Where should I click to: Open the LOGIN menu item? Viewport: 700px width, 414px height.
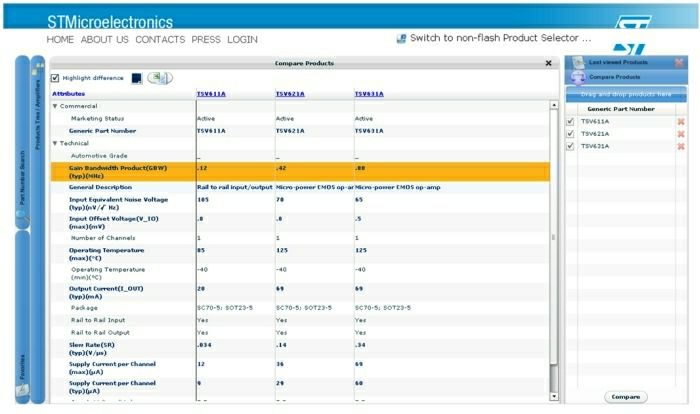pos(242,39)
